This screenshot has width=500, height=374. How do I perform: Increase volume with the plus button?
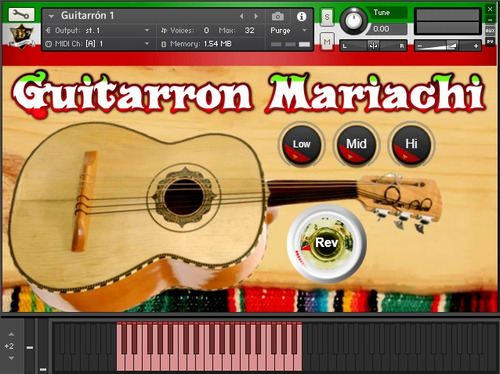point(476,46)
